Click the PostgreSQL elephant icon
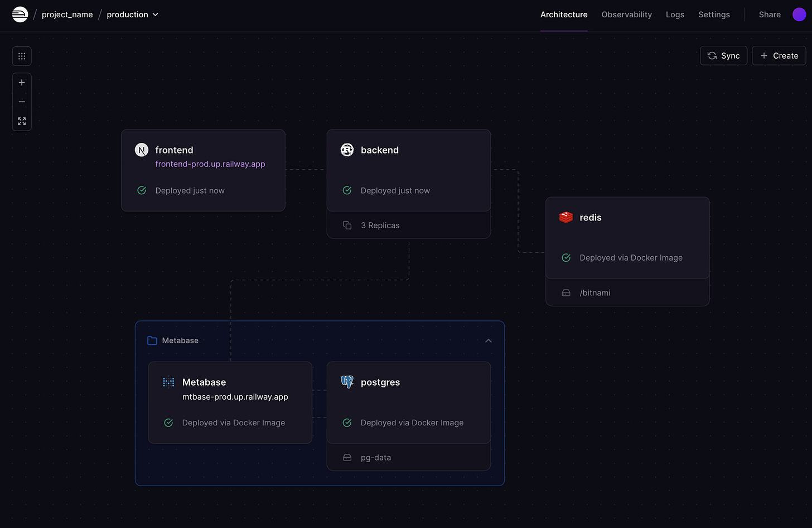Screen dimensions: 812x528 click(347, 382)
